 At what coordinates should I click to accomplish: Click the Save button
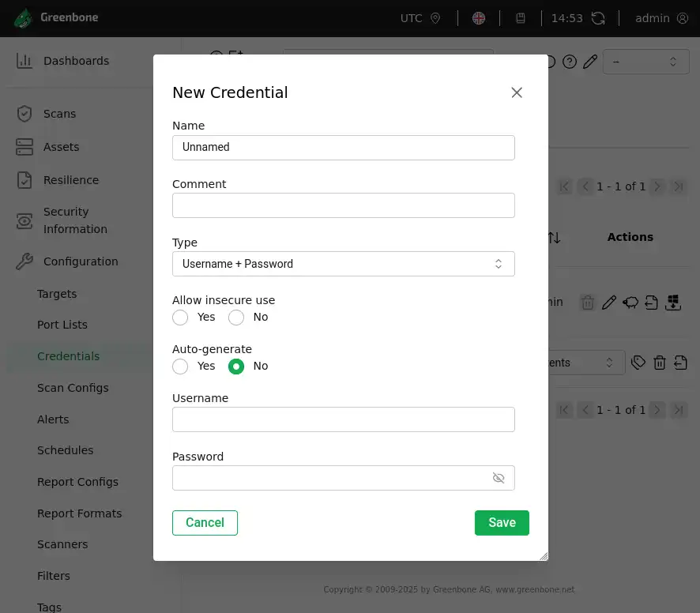[x=502, y=523]
